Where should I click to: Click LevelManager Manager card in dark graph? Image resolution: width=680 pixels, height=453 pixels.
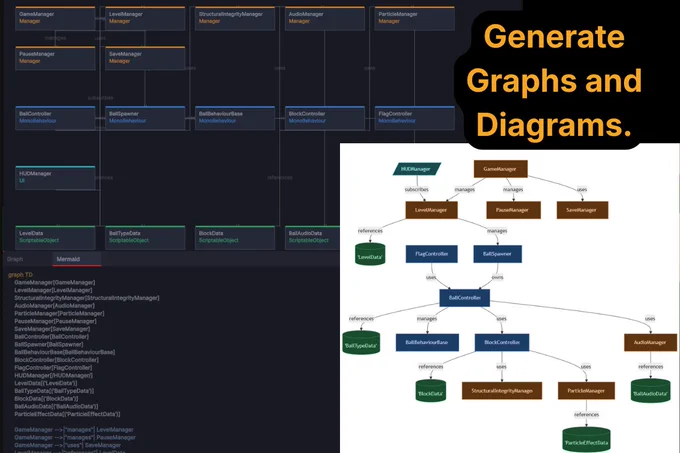click(x=145, y=18)
